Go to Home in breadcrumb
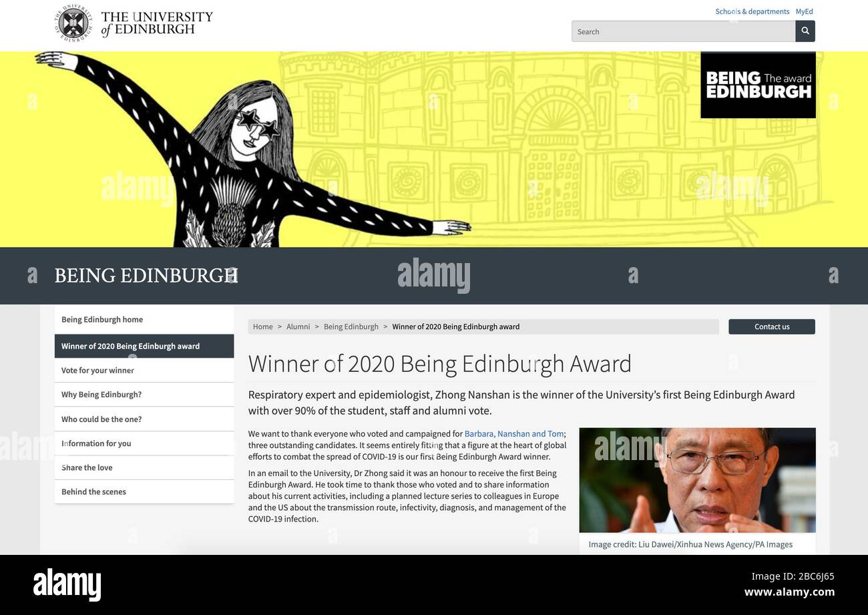This screenshot has height=615, width=868. click(x=262, y=327)
